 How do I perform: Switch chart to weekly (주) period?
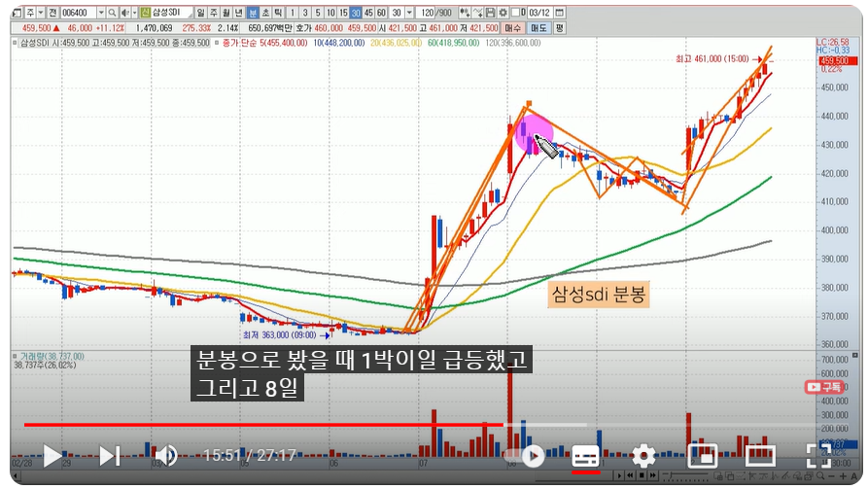(x=213, y=13)
